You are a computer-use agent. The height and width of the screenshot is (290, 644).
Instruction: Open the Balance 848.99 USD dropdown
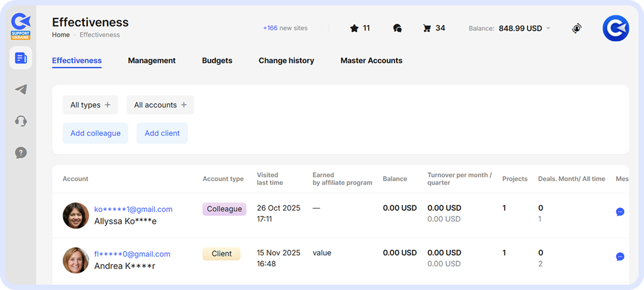pyautogui.click(x=509, y=28)
